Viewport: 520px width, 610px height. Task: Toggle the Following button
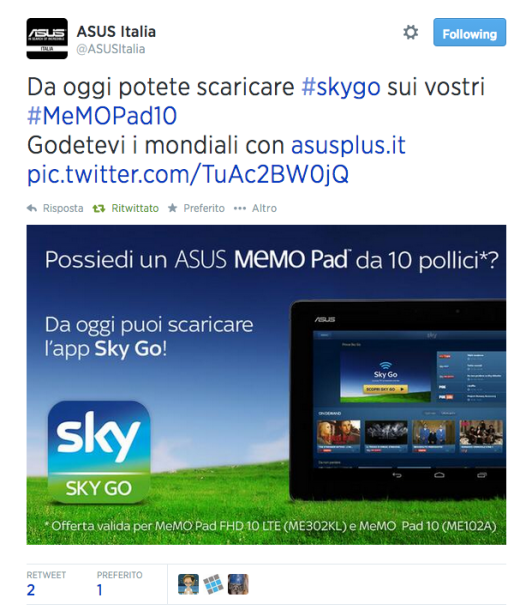[469, 32]
